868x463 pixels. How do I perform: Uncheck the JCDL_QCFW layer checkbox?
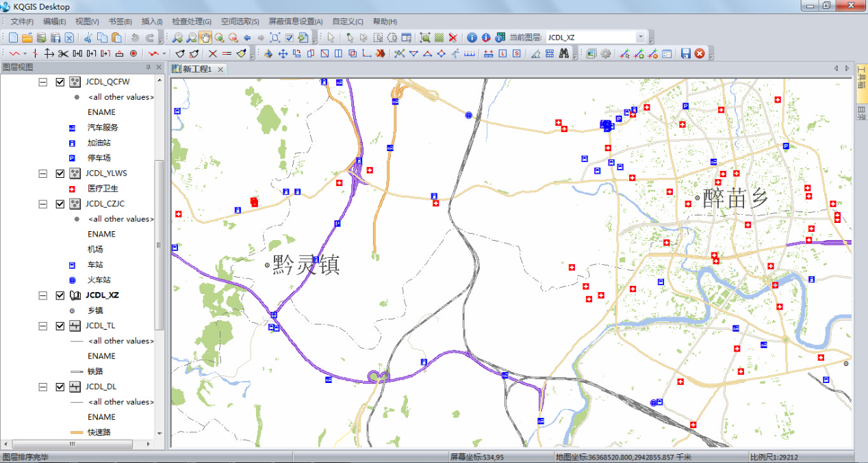tap(60, 82)
